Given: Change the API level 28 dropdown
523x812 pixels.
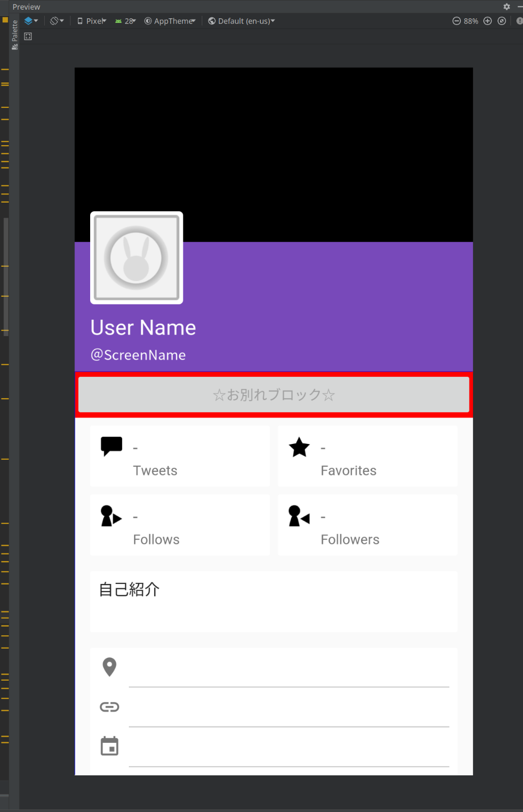Looking at the screenshot, I should click(125, 21).
